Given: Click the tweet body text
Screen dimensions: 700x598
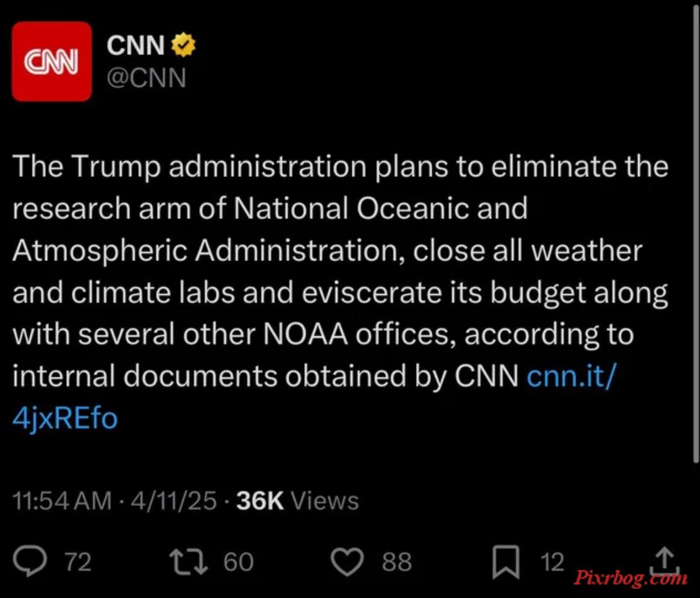Looking at the screenshot, I should (x=340, y=292).
